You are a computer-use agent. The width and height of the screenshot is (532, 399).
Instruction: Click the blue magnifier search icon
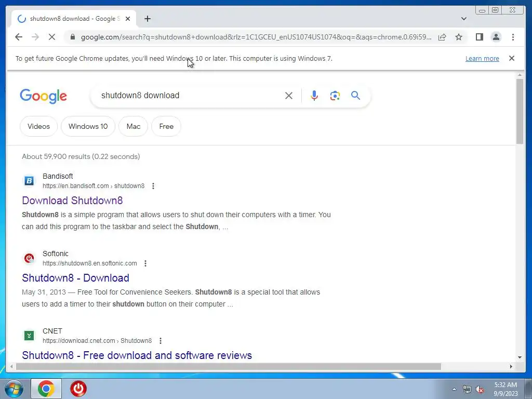pos(355,96)
